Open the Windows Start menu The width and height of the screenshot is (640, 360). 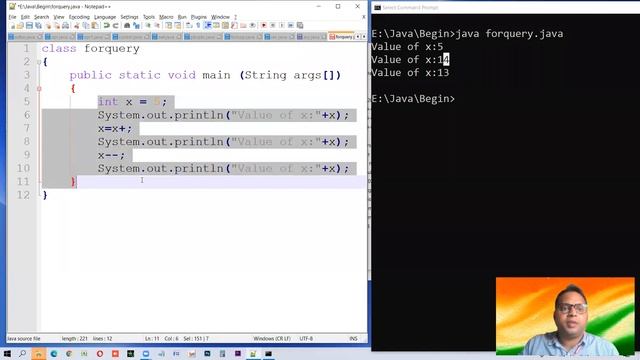coord(7,354)
